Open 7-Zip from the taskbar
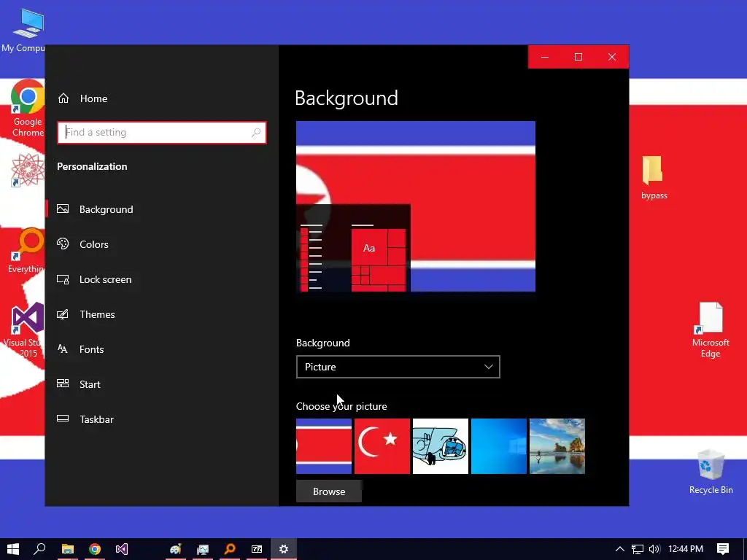747x560 pixels. coord(257,549)
